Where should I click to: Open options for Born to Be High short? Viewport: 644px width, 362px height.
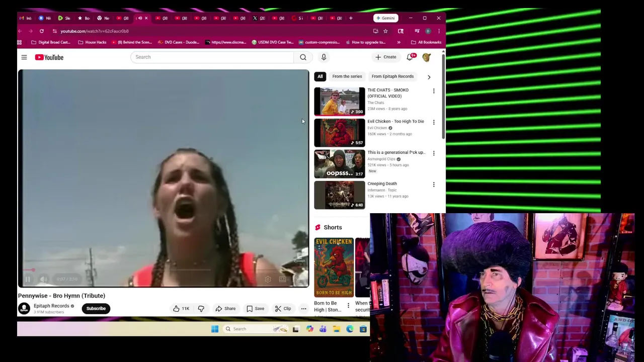(x=348, y=305)
